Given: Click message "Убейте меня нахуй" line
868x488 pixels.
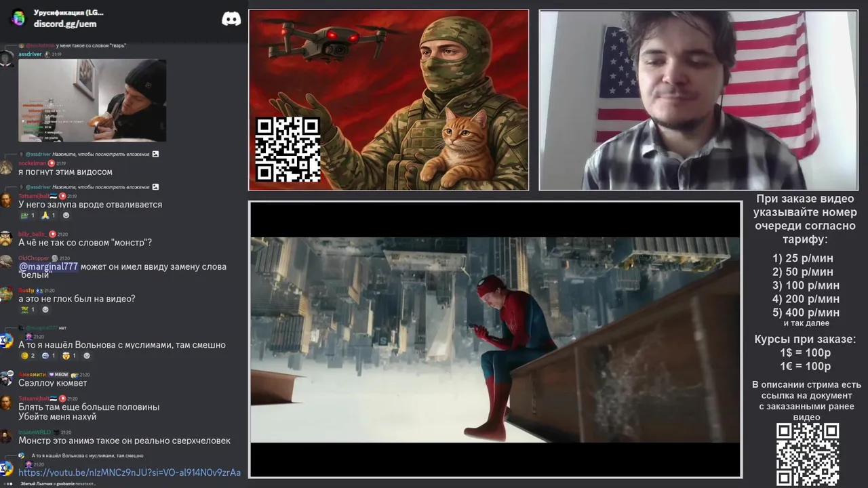Looking at the screenshot, I should [58, 417].
